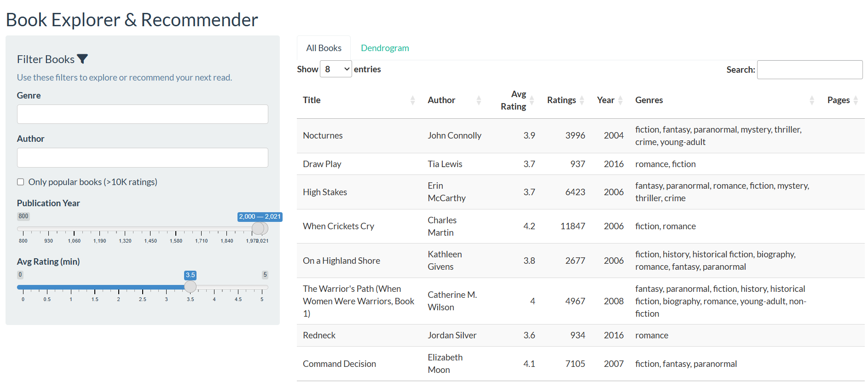Click the 2,000 — 2,021 year range label
Viewport: 868px width, 383px height.
260,216
